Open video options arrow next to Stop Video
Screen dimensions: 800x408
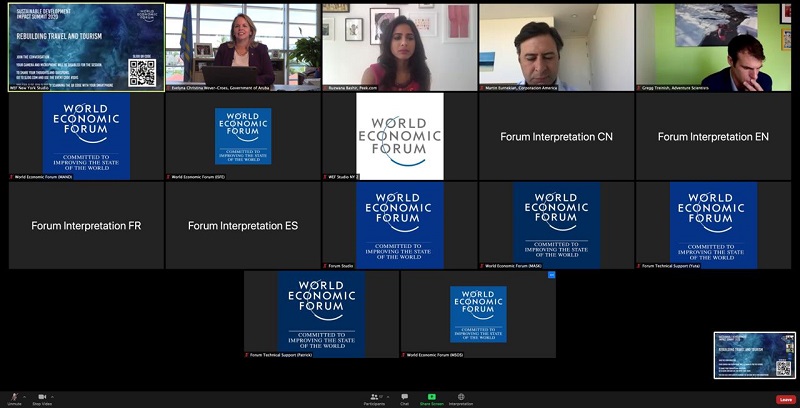pos(53,396)
